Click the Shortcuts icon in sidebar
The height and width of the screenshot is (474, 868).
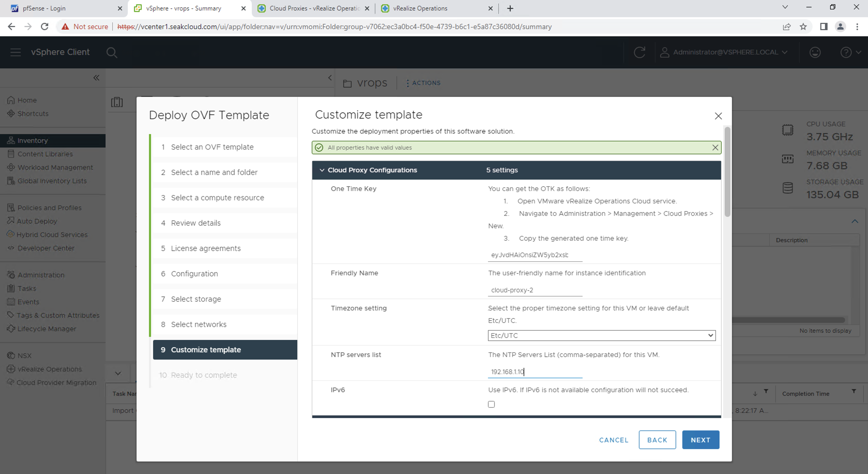click(11, 113)
